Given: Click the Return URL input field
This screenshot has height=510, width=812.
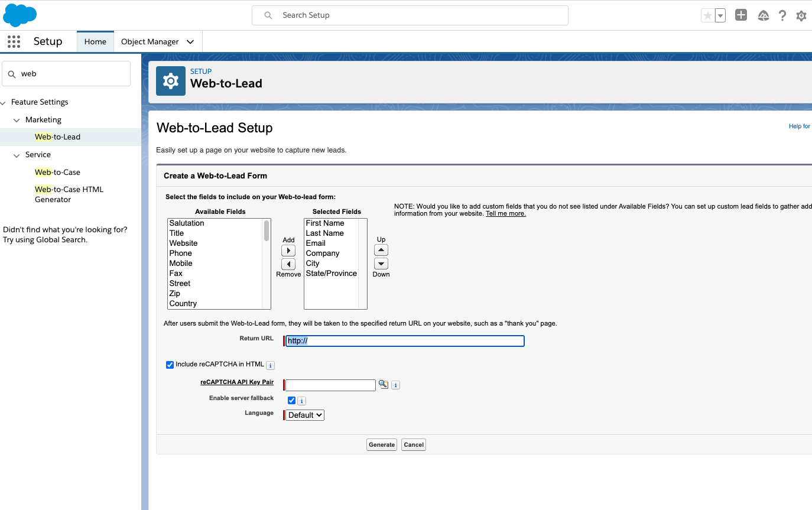Looking at the screenshot, I should [405, 341].
